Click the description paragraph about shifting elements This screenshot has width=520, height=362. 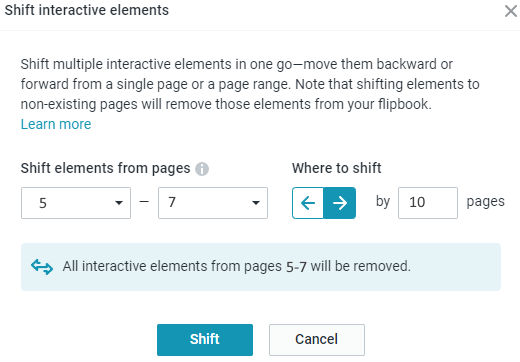click(x=250, y=84)
